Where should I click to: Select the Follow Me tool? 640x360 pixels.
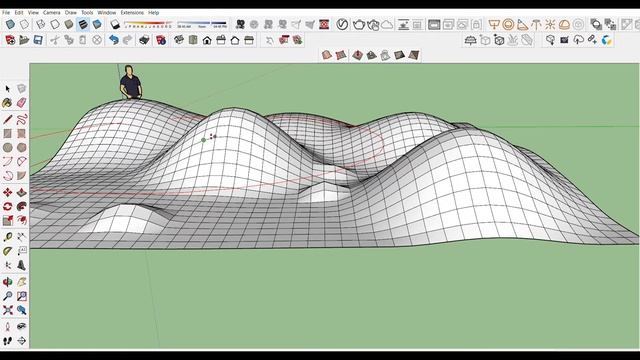pyautogui.click(x=22, y=207)
